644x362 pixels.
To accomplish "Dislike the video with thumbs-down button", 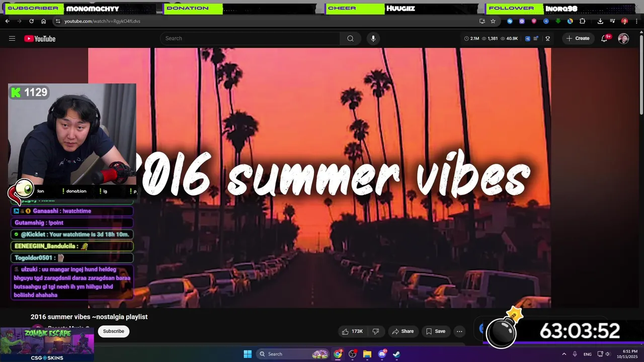I will pyautogui.click(x=375, y=331).
